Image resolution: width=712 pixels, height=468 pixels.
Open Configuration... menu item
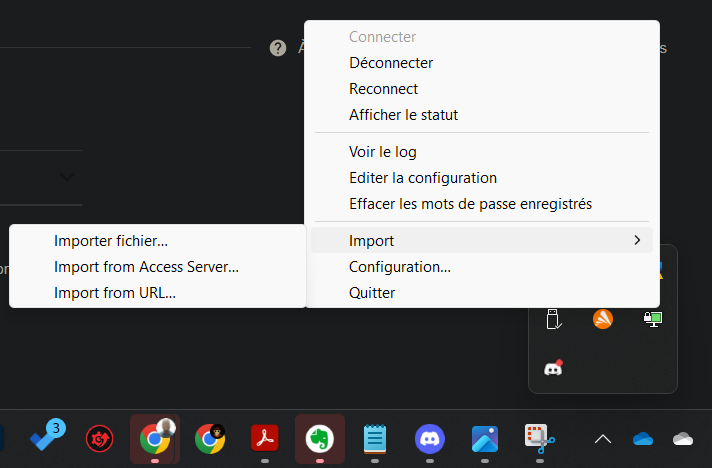point(482,267)
